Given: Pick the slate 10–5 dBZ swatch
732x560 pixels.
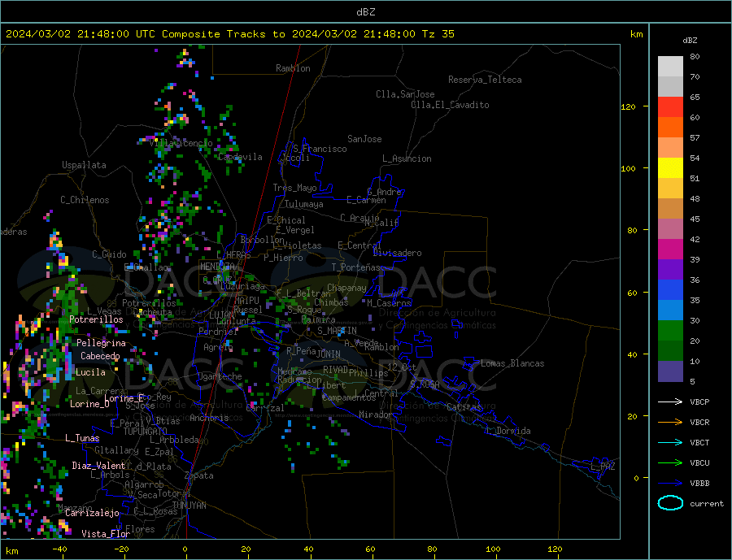Looking at the screenshot, I should point(670,371).
